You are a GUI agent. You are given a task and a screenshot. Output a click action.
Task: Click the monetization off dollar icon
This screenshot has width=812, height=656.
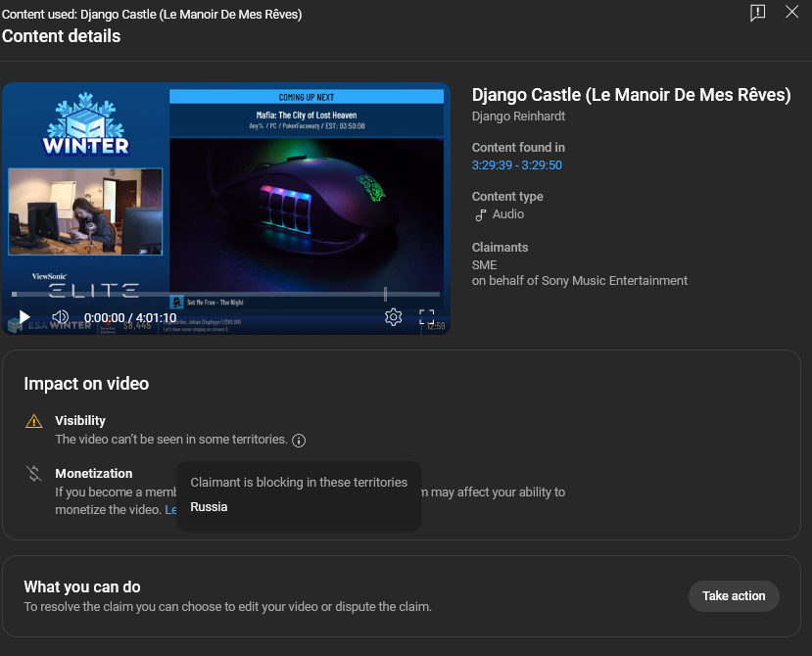(x=33, y=474)
